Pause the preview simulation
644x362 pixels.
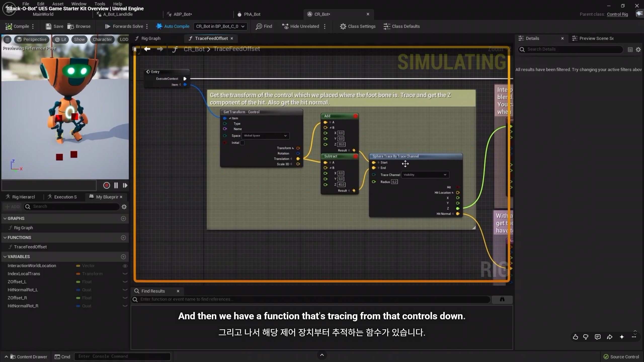point(116,186)
